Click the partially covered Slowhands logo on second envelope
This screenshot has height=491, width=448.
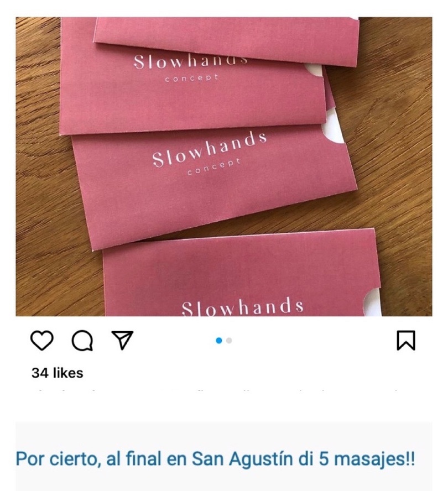coord(191,62)
